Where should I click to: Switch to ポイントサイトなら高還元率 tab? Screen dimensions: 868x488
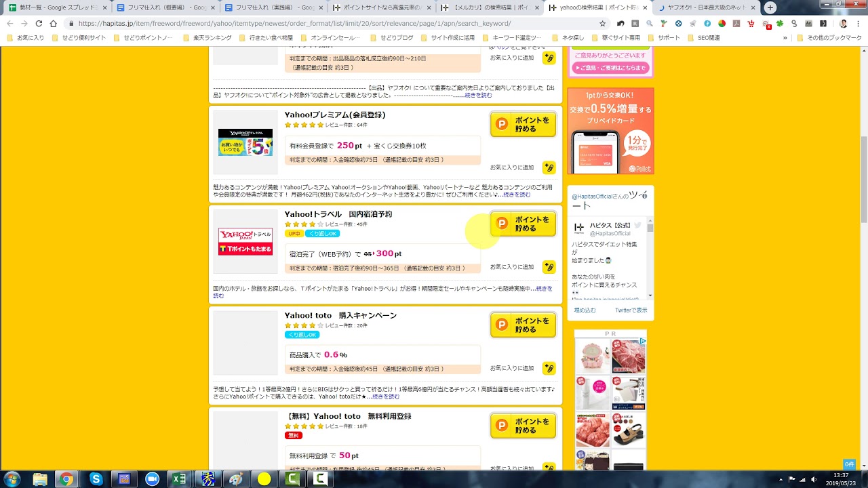pyautogui.click(x=380, y=7)
